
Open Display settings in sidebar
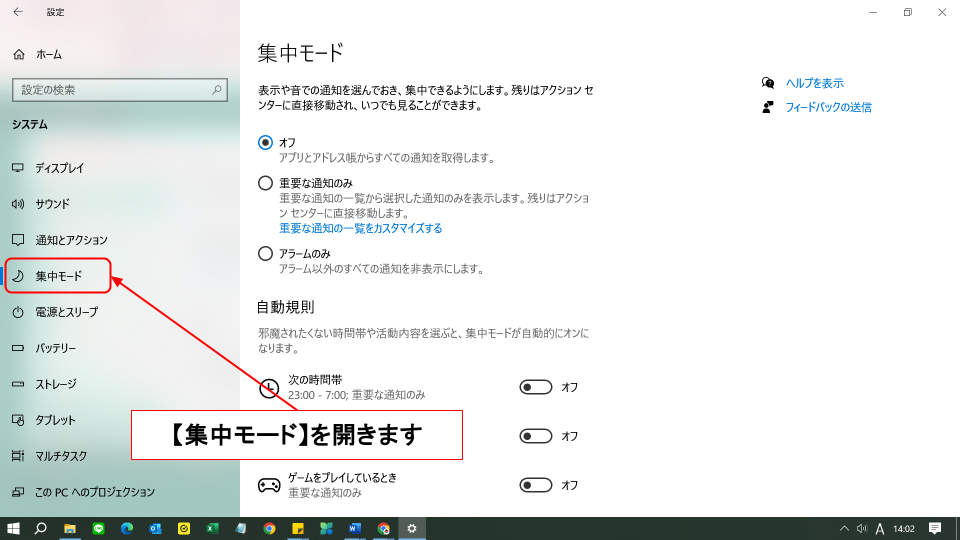(59, 168)
